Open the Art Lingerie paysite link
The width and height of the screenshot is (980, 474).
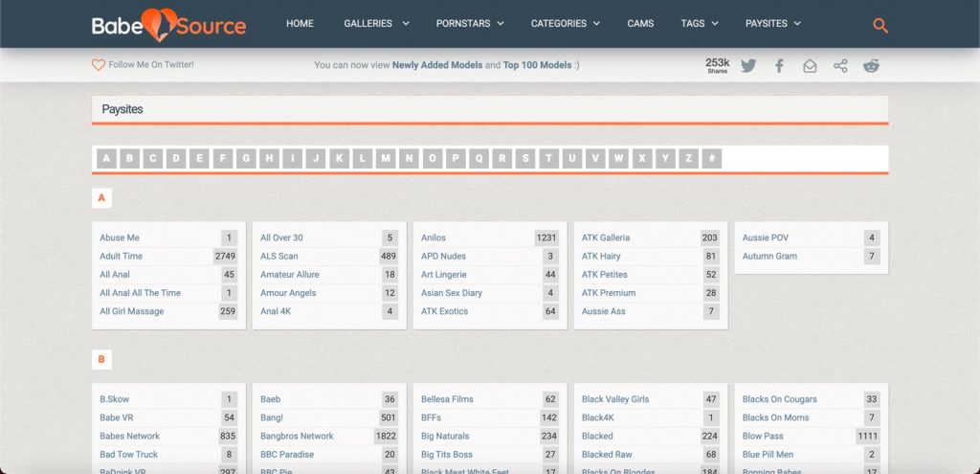(x=444, y=275)
